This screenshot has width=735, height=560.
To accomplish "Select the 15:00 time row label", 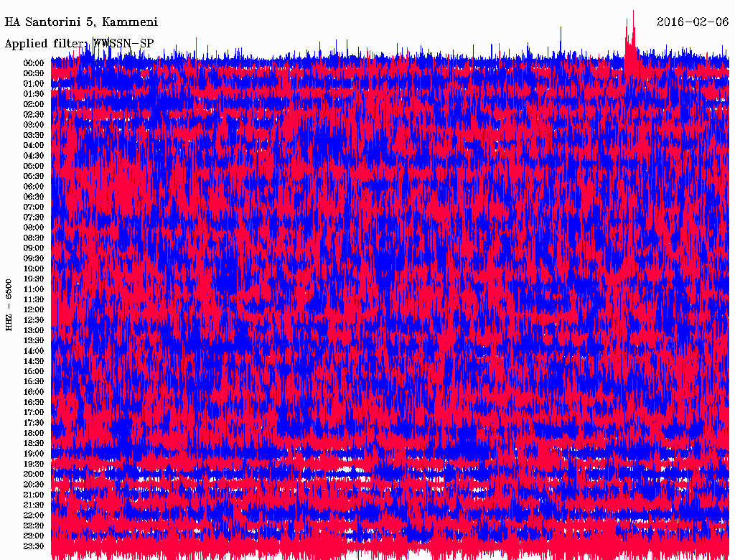I will click(x=33, y=371).
